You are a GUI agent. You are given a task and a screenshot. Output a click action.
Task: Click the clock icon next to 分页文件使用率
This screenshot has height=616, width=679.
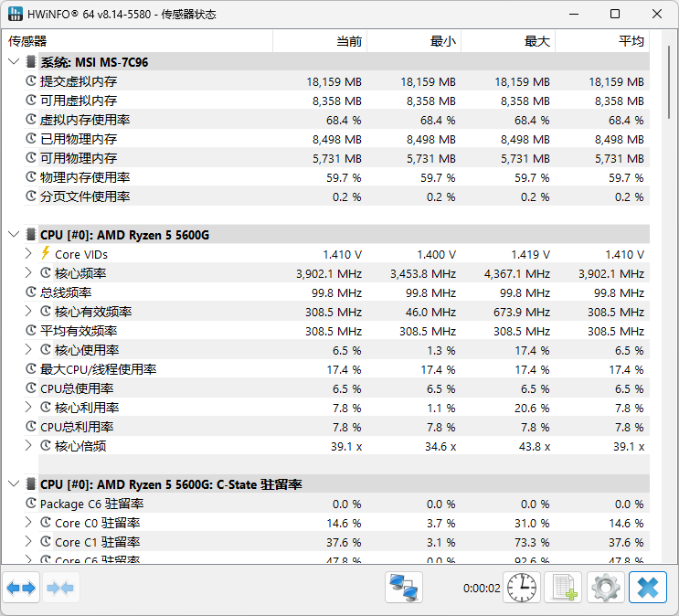pyautogui.click(x=31, y=196)
